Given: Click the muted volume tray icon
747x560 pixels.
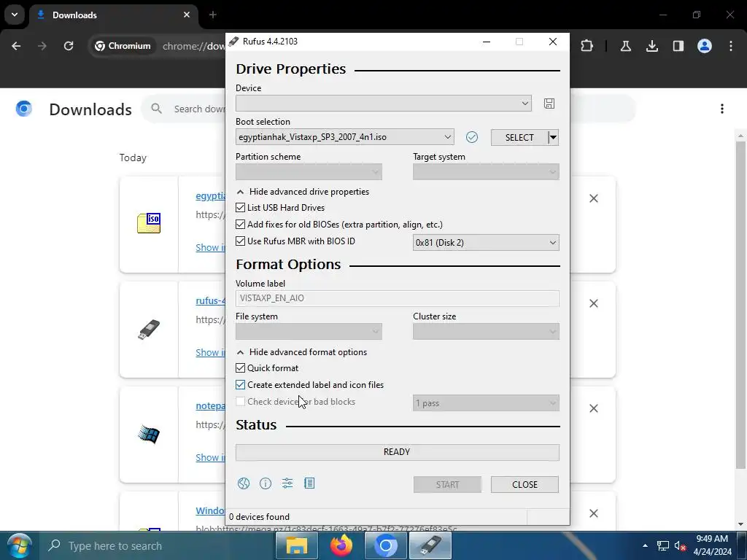Looking at the screenshot, I should point(680,545).
